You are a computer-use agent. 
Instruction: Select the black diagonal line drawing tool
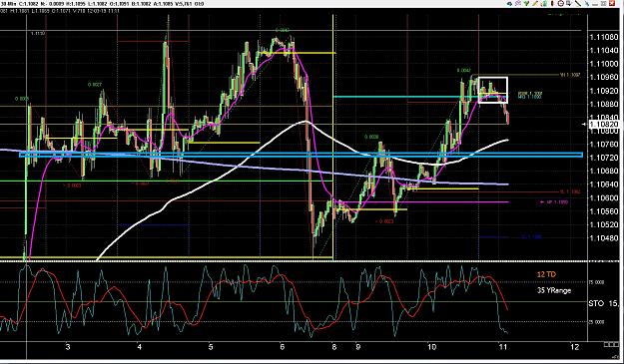point(578,4)
